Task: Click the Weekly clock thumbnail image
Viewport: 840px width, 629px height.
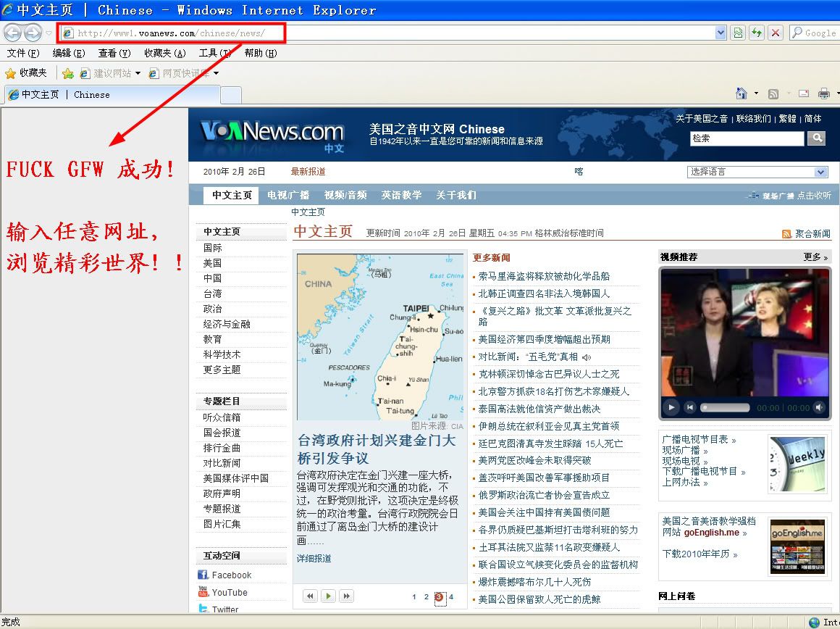Action: coord(798,464)
